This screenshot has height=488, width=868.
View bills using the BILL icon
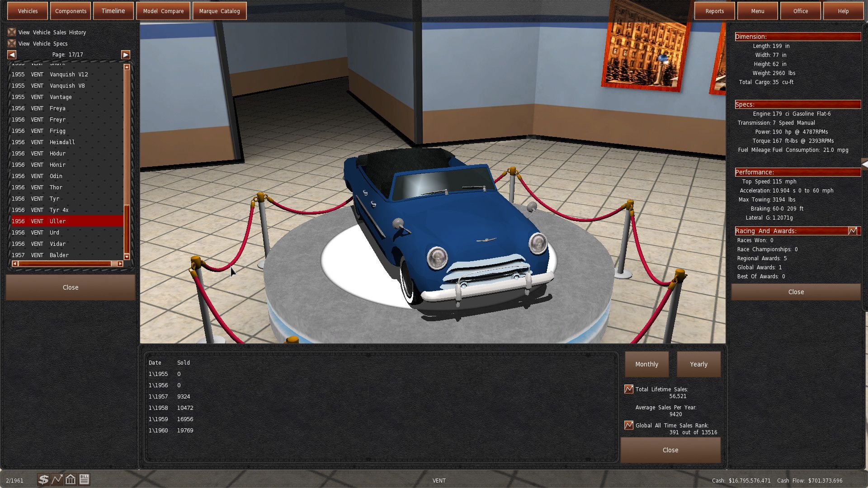coord(85,479)
